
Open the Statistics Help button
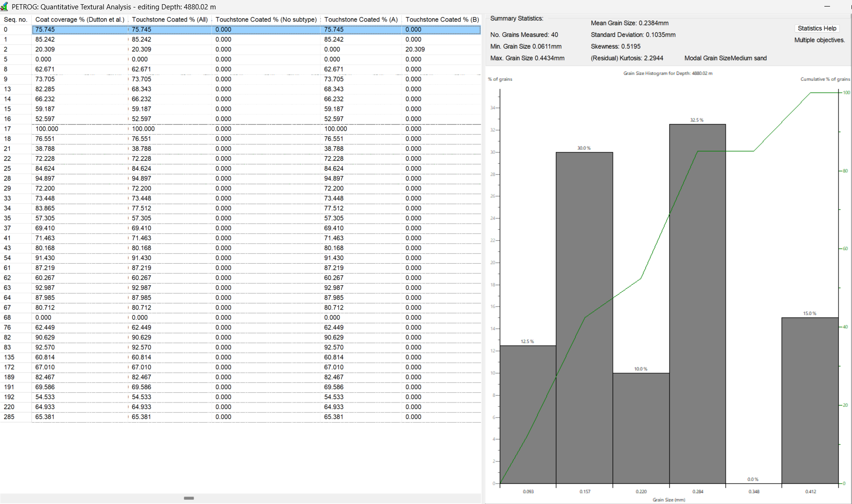coord(816,29)
